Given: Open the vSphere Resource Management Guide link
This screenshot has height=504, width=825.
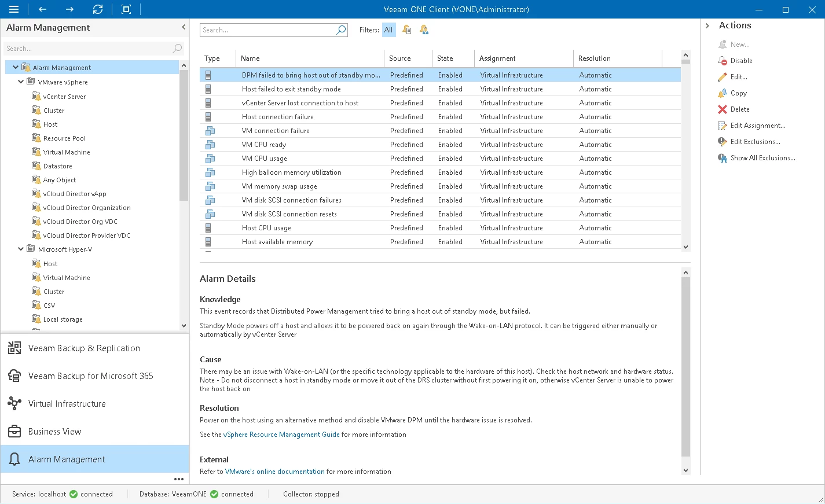Looking at the screenshot, I should (281, 435).
